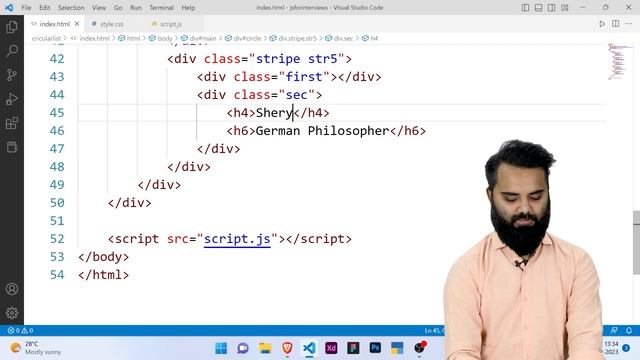Open the Chat app from taskbar
Viewport: 640px width, 360px height.
(243, 348)
